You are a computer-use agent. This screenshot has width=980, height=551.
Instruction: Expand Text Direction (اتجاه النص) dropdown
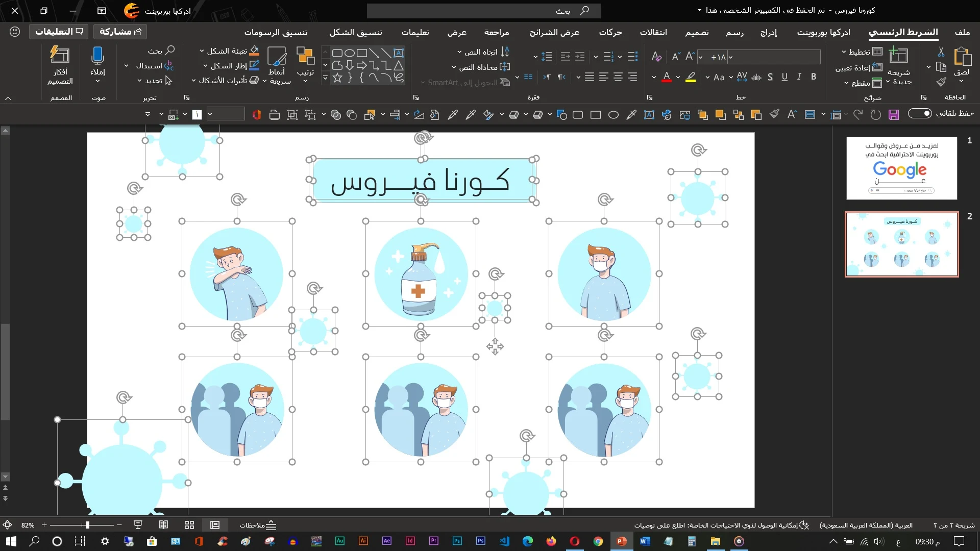click(x=459, y=52)
